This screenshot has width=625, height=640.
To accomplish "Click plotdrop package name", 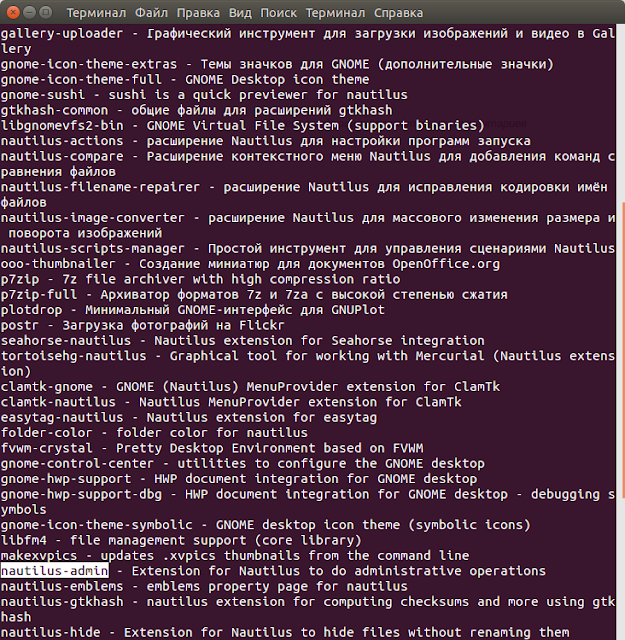I will (31, 310).
